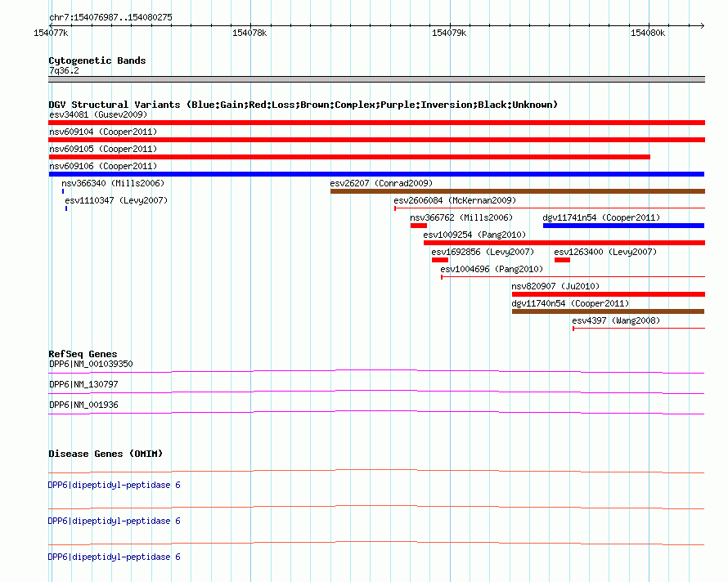Open the dgv11741n54 (Cooper2011) blue bar
728x582 pixels.
click(623, 226)
